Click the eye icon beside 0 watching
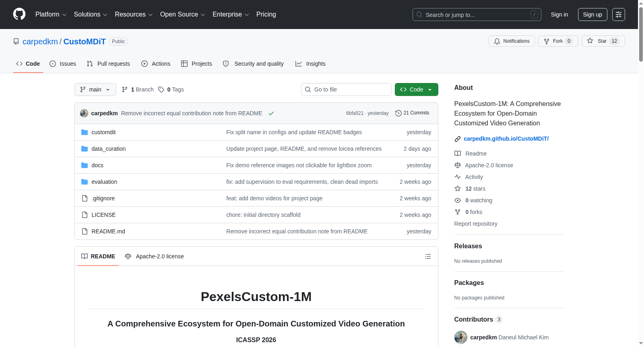 point(458,200)
